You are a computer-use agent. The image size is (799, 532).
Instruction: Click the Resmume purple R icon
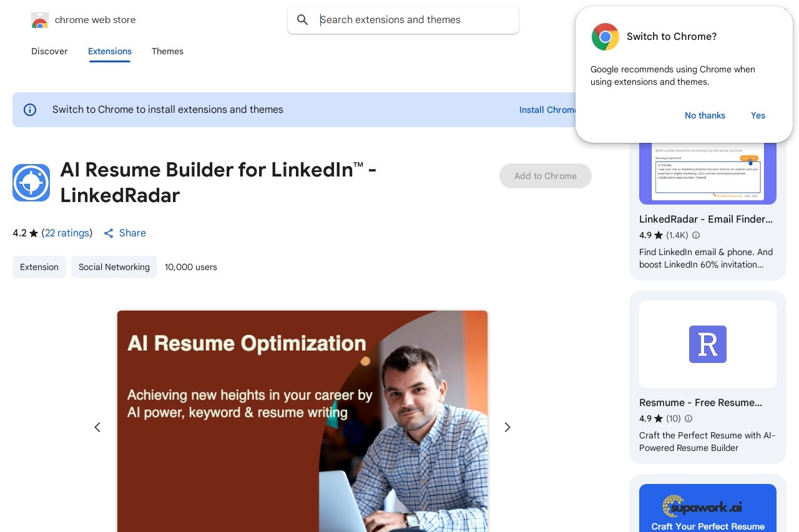pyautogui.click(x=708, y=344)
